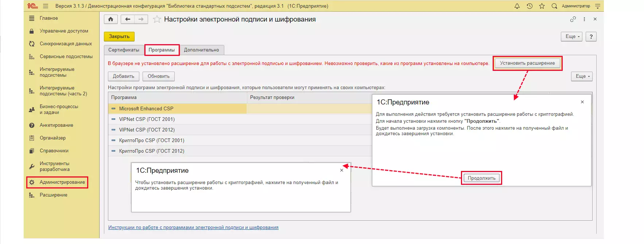
Task: Copy link icon at top right of form
Action: pos(573,19)
